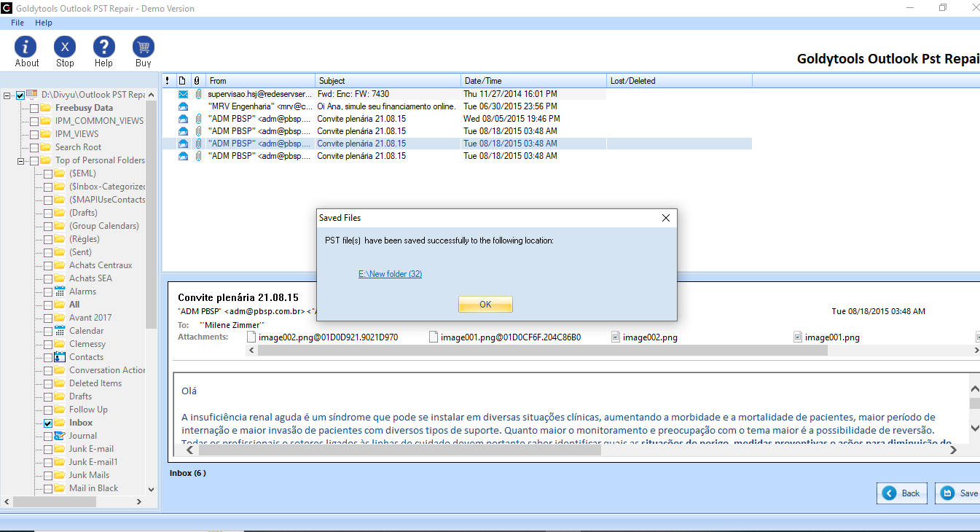
Task: Click Goldytools app logo in title bar
Action: click(x=7, y=8)
